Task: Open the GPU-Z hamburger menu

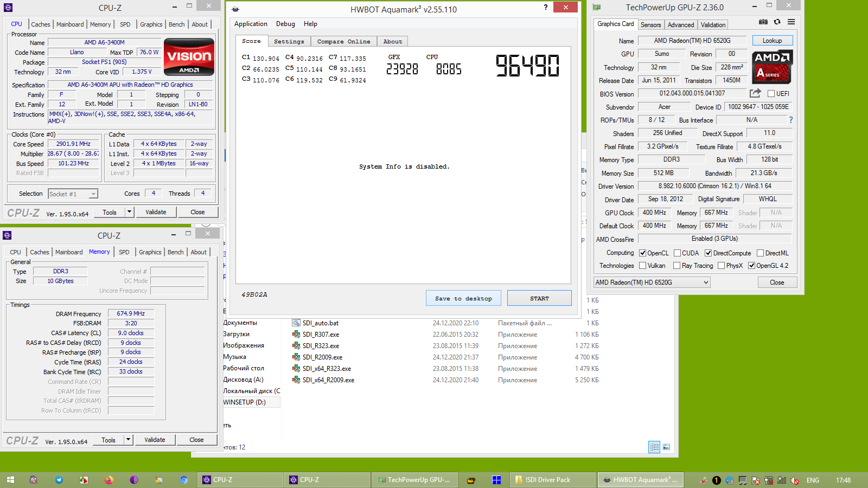Action: 792,22
